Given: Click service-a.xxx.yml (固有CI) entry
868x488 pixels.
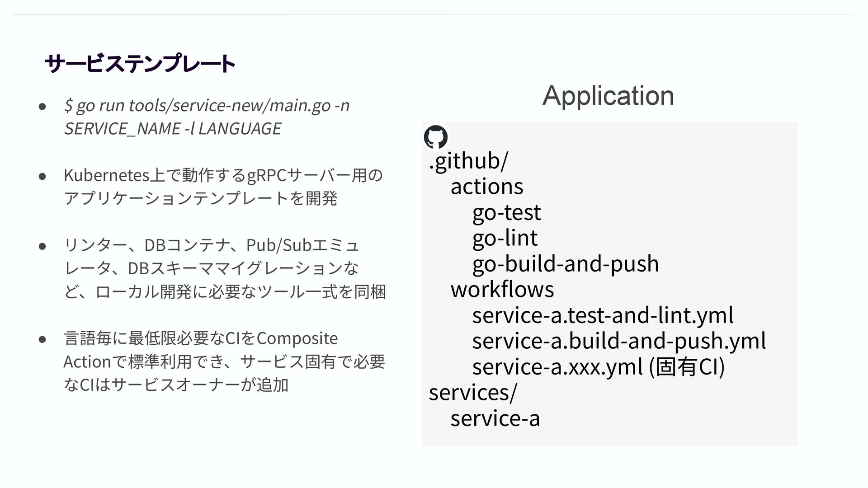Looking at the screenshot, I should [598, 367].
